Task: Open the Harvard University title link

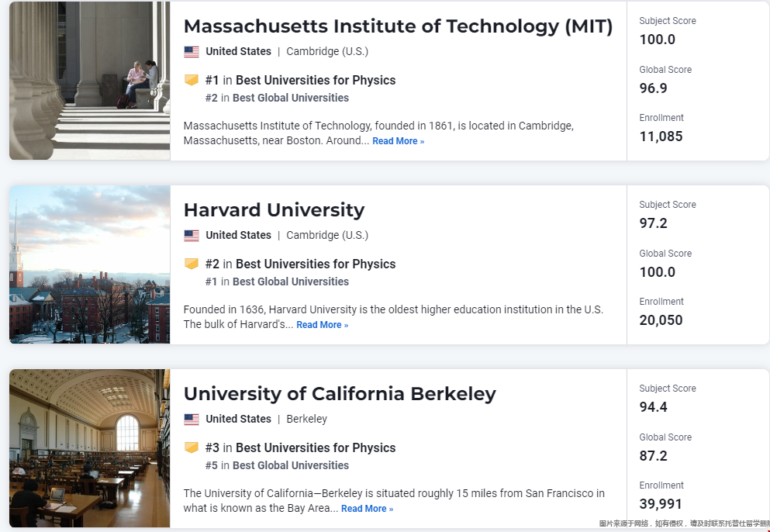Action: 274,210
